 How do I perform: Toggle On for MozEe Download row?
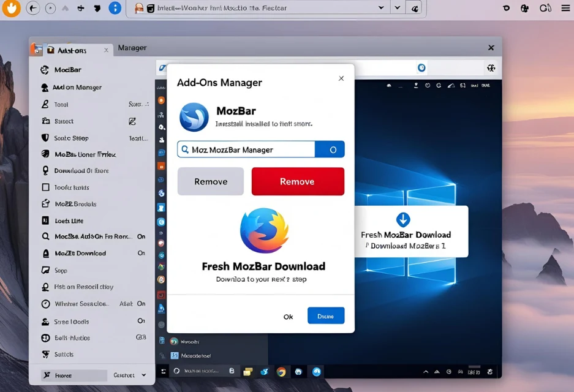142,254
